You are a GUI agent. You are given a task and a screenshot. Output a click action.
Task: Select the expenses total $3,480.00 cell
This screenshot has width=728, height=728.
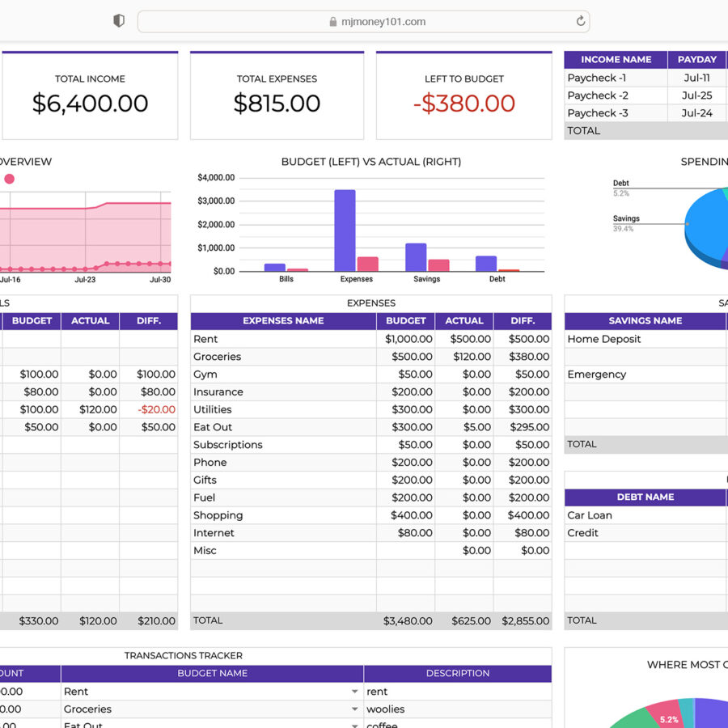click(x=406, y=620)
